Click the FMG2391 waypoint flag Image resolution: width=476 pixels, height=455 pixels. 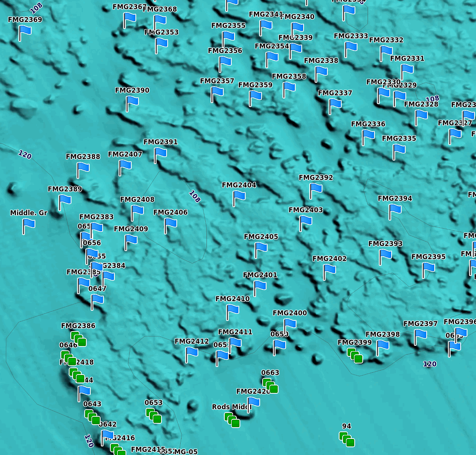161,155
